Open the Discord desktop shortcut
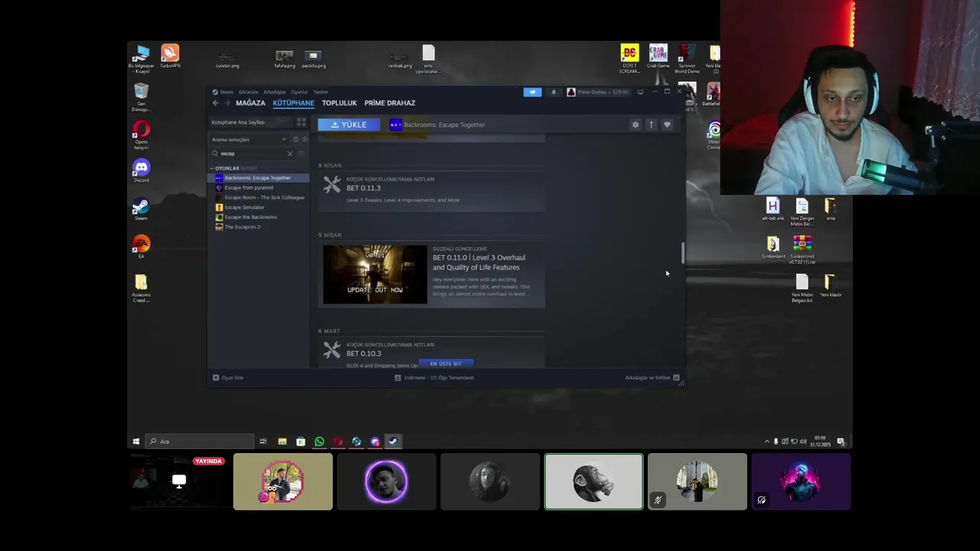Image resolution: width=980 pixels, height=551 pixels. [x=141, y=171]
